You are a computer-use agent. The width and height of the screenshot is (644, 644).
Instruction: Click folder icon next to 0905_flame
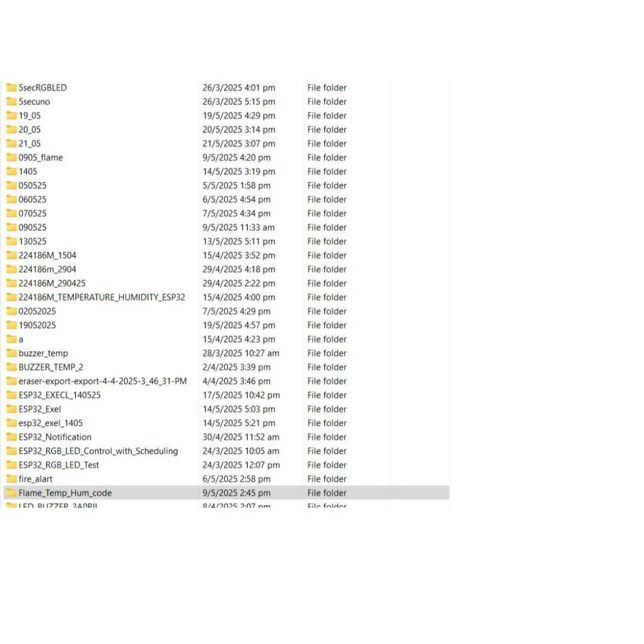pos(11,157)
